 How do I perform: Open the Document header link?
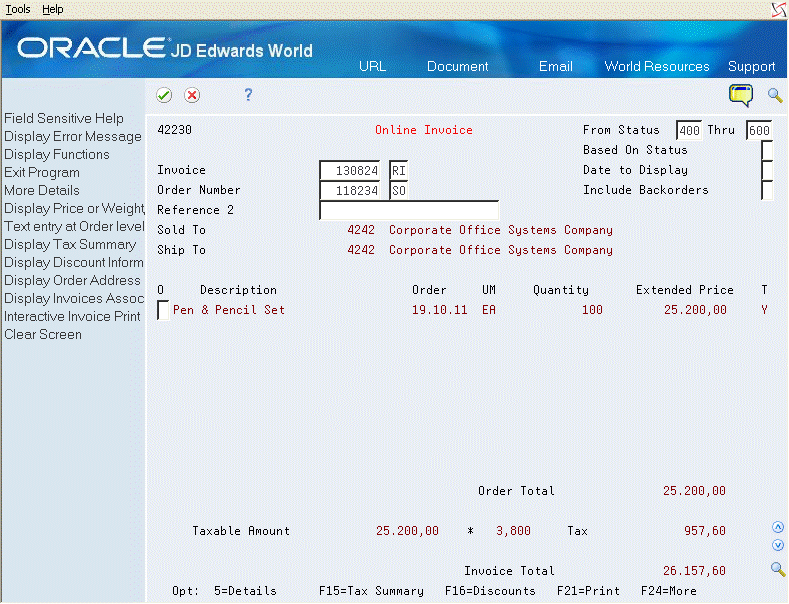457,66
